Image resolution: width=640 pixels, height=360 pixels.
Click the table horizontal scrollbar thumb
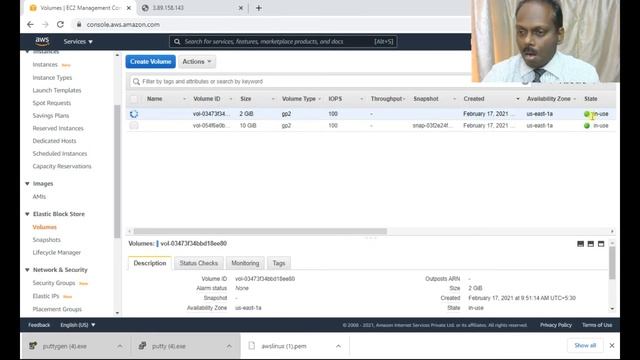coord(260,231)
